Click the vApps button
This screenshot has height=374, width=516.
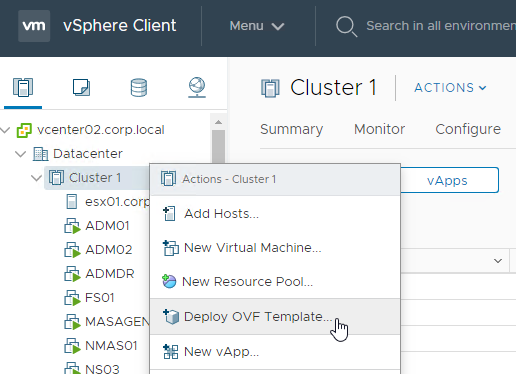coord(449,180)
